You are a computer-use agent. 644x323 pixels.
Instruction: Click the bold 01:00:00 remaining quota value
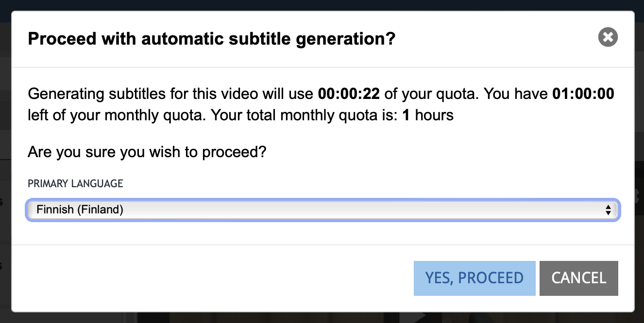(x=583, y=94)
